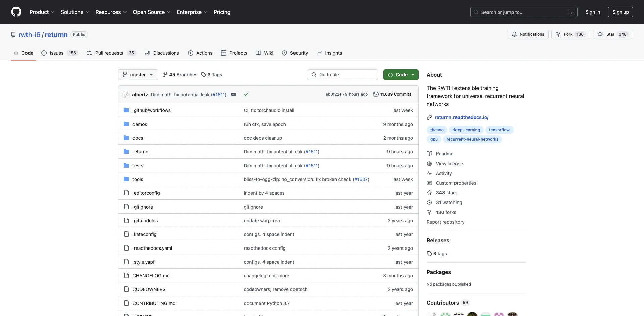Click the GitHub Octocat logo
The height and width of the screenshot is (316, 644).
click(16, 12)
